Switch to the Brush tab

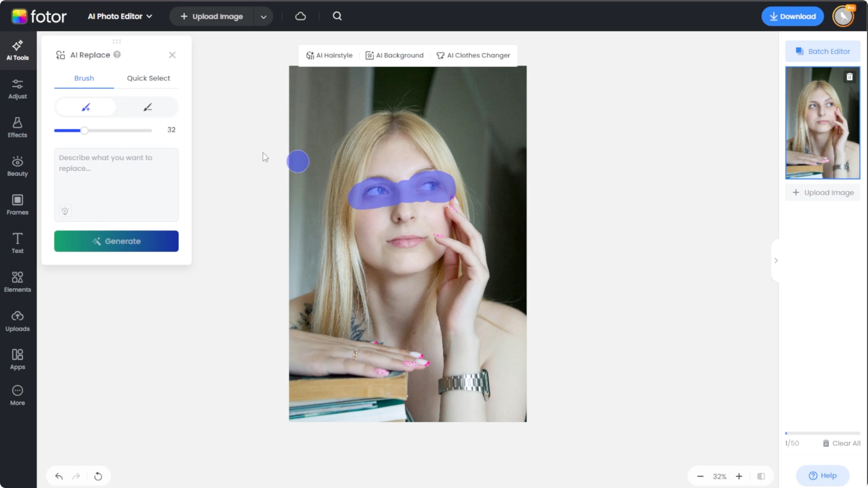(x=84, y=78)
